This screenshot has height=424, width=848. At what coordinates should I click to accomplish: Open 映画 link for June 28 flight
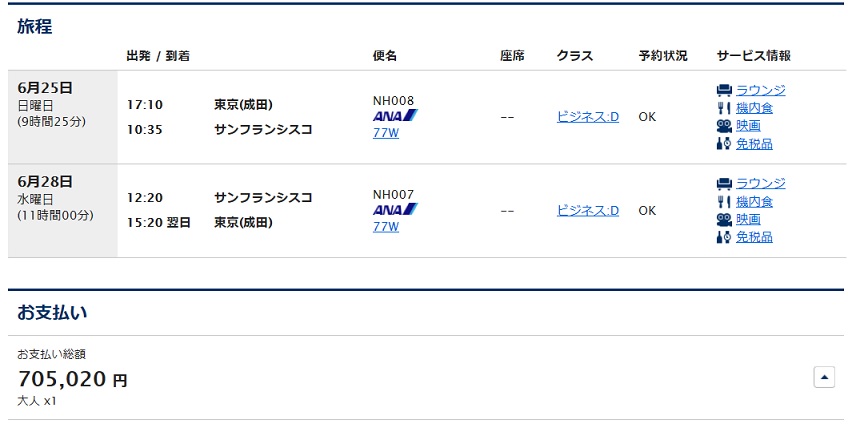pyautogui.click(x=748, y=219)
